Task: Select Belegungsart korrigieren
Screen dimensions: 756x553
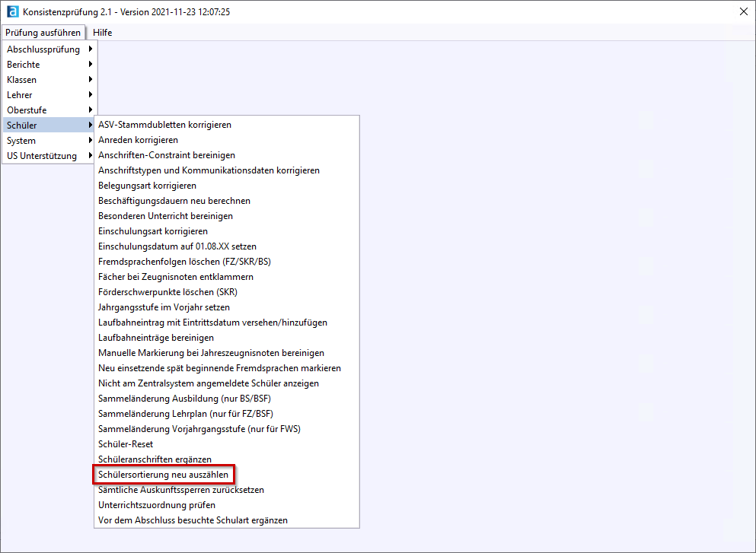Action: coord(227,186)
